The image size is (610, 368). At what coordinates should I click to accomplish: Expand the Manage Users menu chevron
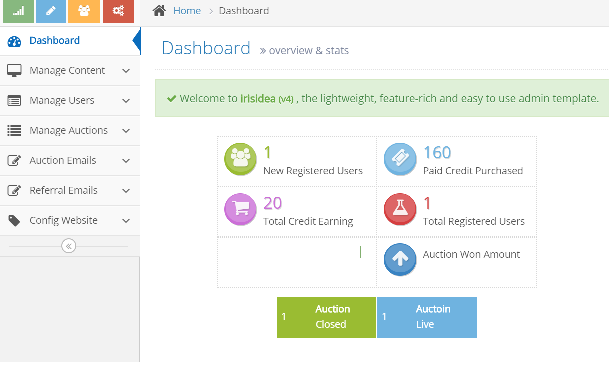(126, 101)
